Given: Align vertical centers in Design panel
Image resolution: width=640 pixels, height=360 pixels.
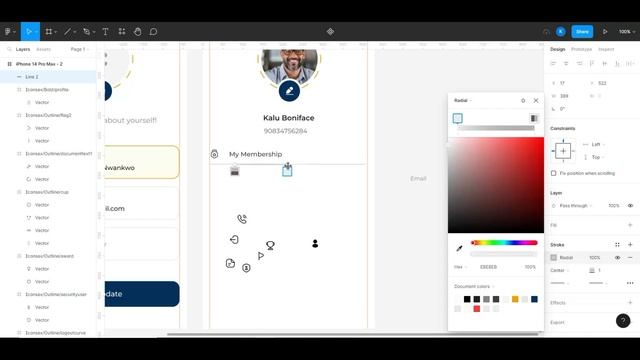Looking at the screenshot, I should (604, 64).
